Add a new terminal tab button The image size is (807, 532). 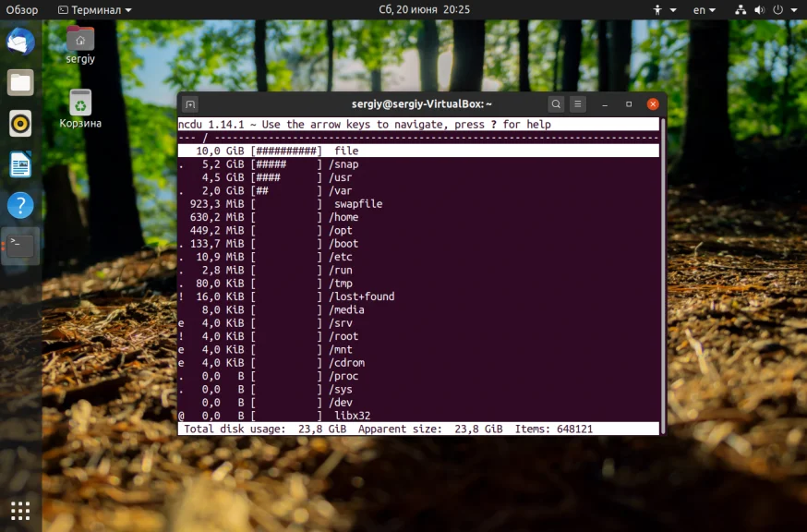click(190, 104)
